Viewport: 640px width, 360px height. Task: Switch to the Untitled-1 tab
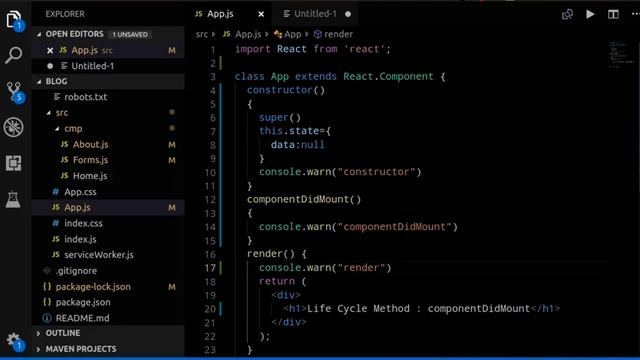tap(316, 14)
